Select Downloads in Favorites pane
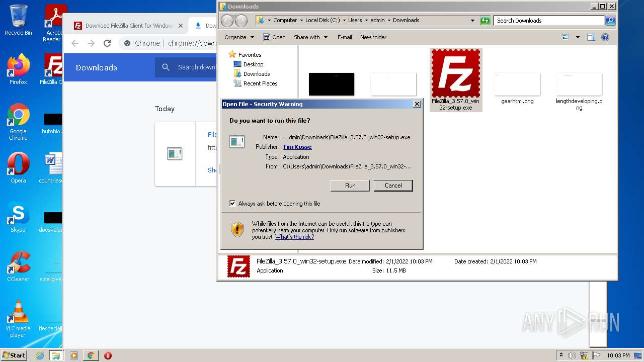 click(x=252, y=74)
